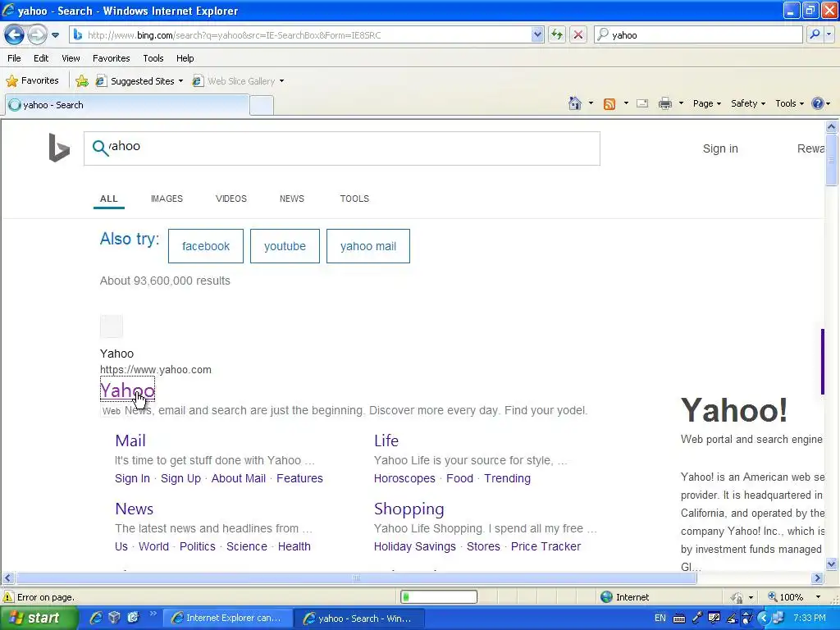Screen dimensions: 840x630
Task: Click the Refresh page icon
Action: 557,35
